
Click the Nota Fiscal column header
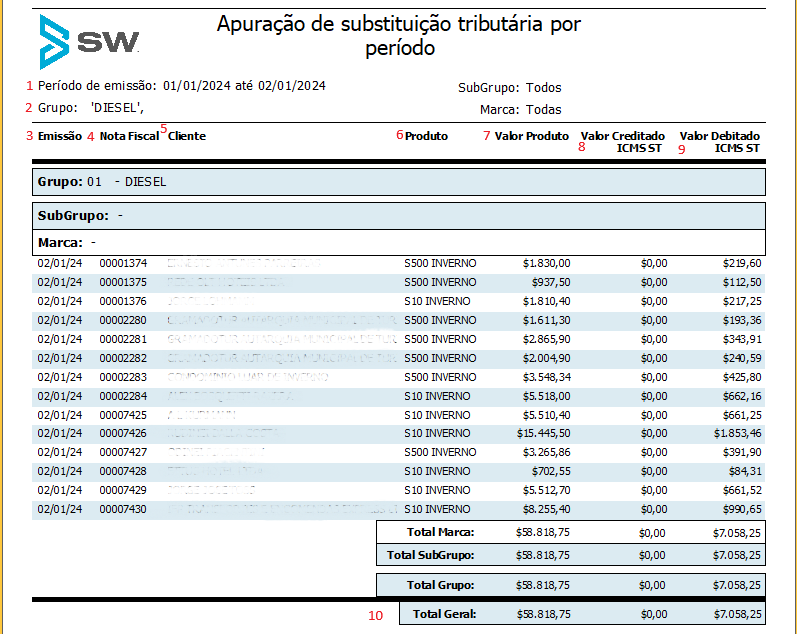[130, 136]
